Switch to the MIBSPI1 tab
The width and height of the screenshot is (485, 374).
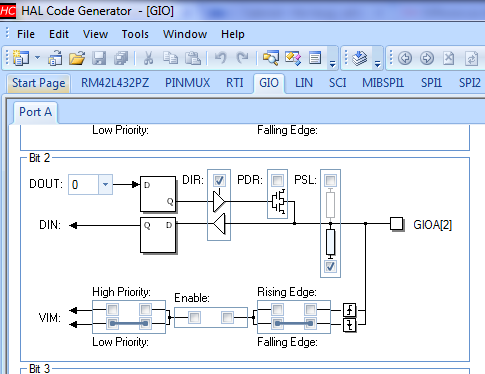[383, 83]
